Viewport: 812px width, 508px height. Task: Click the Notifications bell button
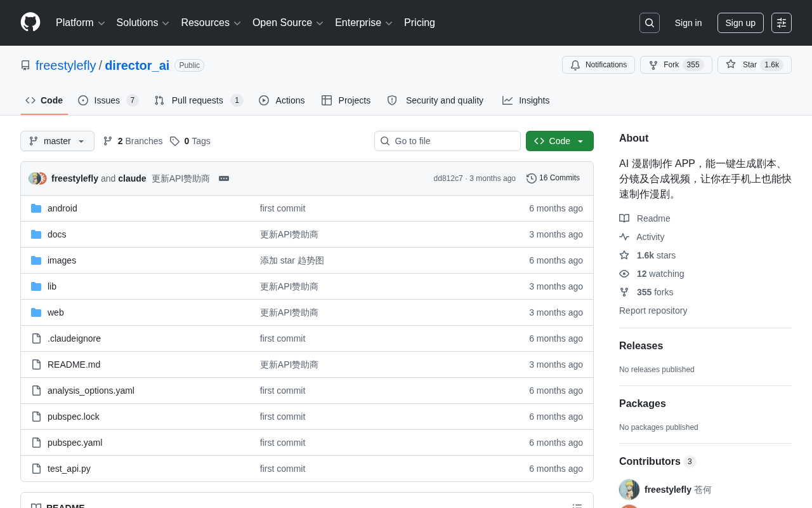[x=598, y=65]
